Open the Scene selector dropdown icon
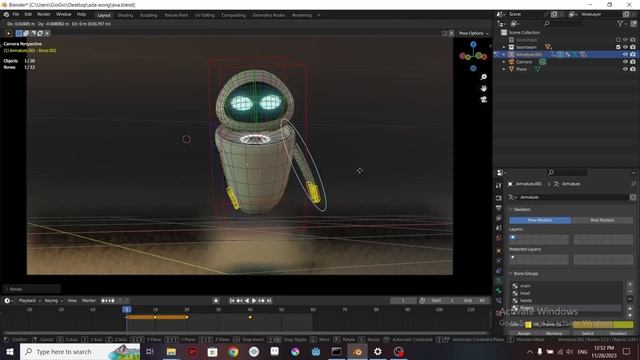The image size is (640, 360). tap(501, 14)
